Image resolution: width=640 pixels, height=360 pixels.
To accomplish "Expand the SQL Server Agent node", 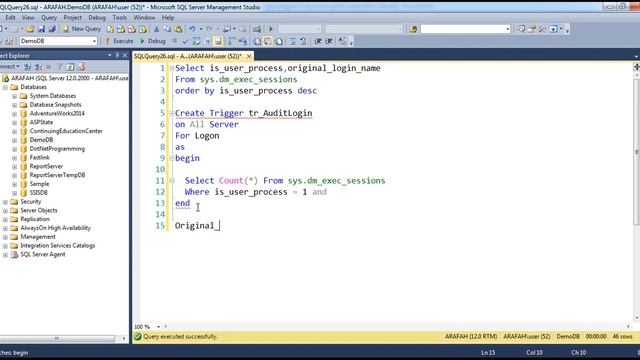I will [5, 255].
